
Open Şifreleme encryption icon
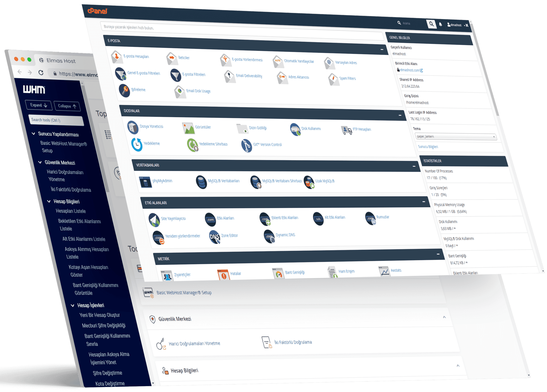124,90
